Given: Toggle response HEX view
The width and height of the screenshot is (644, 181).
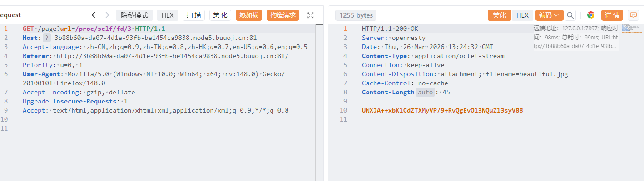Looking at the screenshot, I should [x=522, y=15].
